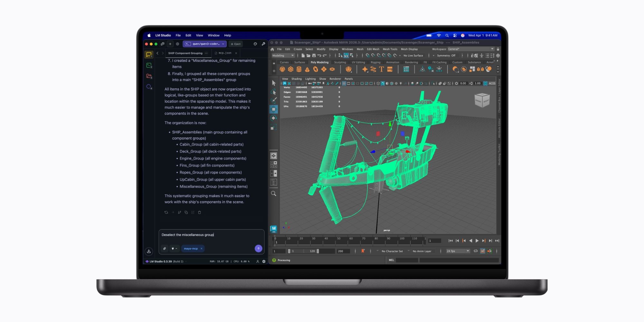Open the Discover magnifier sidebar icon

point(149,87)
